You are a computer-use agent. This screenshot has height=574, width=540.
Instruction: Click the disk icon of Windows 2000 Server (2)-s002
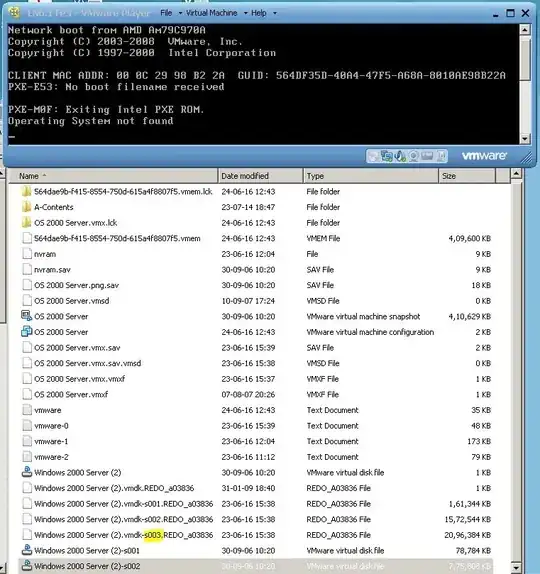(x=26, y=566)
